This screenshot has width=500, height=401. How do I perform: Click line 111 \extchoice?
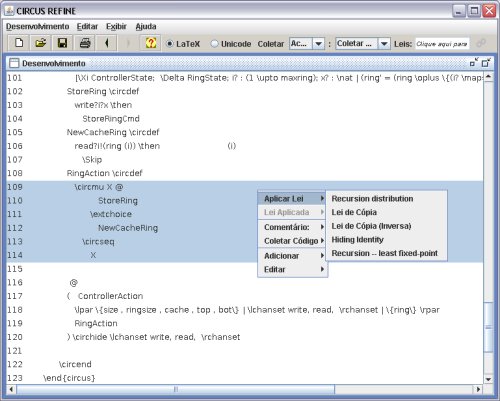point(111,214)
